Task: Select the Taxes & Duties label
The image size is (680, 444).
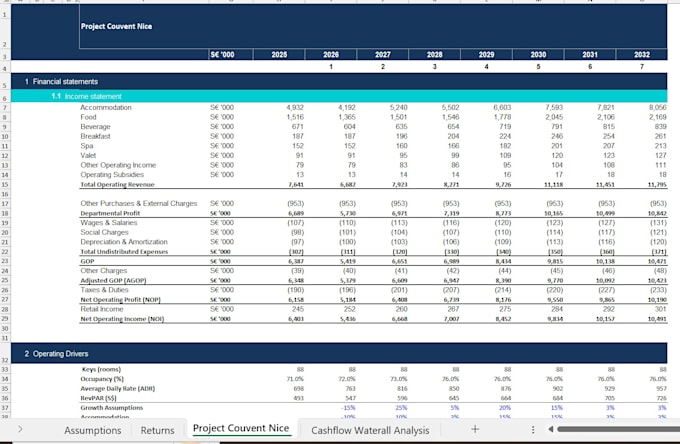Action: tap(104, 290)
